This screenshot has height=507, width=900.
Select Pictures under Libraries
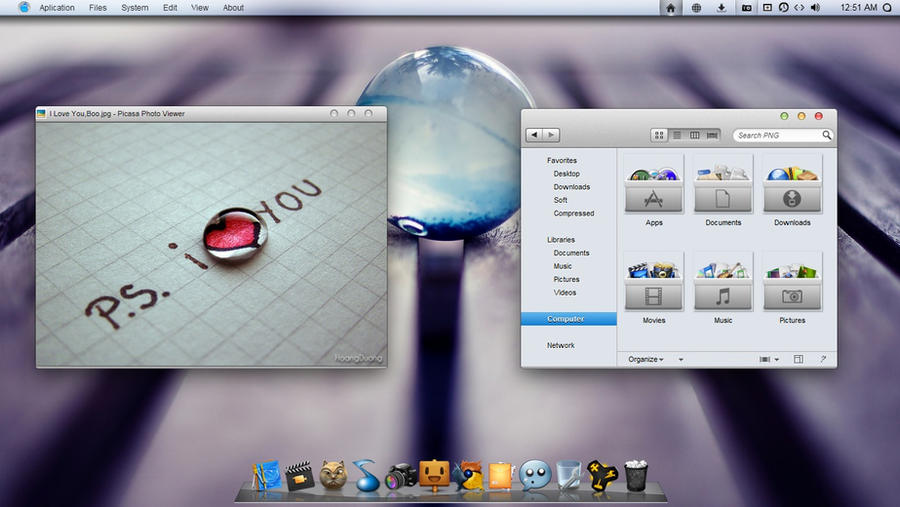point(567,280)
